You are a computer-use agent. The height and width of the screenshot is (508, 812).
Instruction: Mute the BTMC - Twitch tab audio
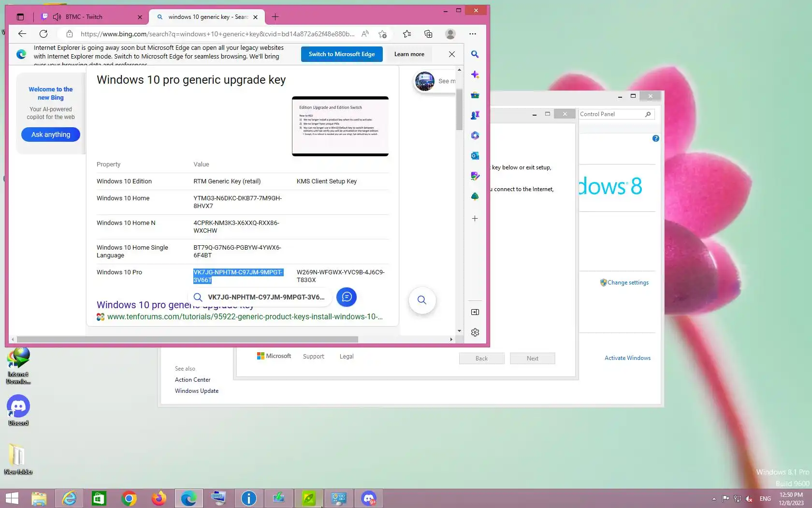pos(57,17)
